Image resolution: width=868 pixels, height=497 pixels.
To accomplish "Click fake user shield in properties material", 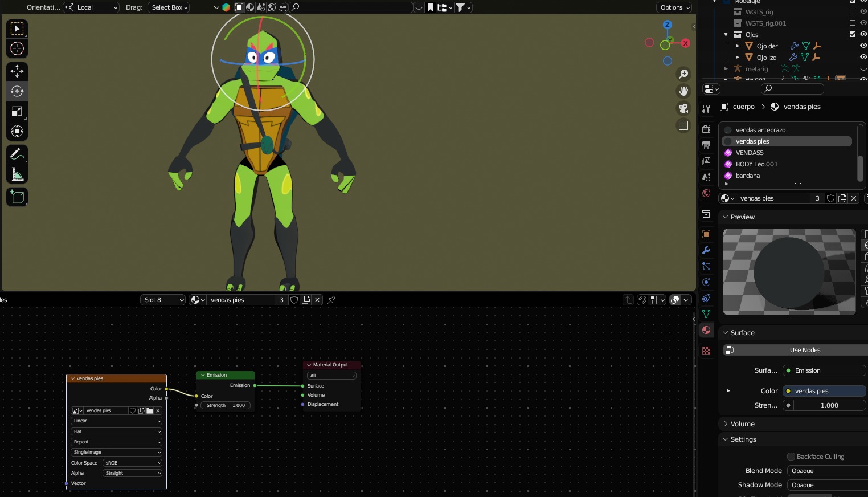I will (831, 198).
